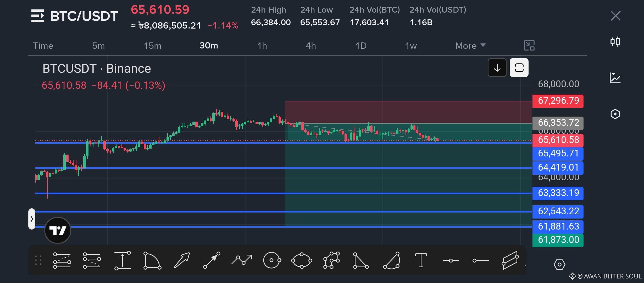Click the 61,873.00 green target price label
This screenshot has height=283, width=644.
[558, 240]
